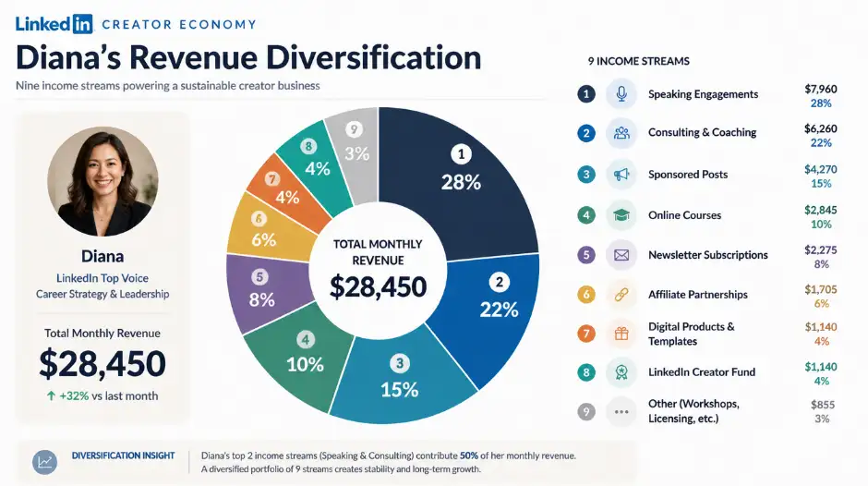
Task: Click the people icon for Consulting & Coaching
Action: pyautogui.click(x=621, y=133)
